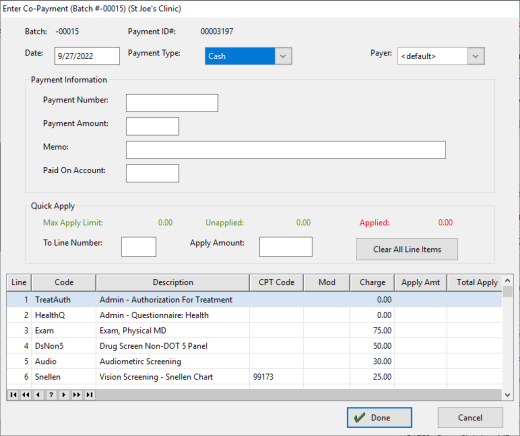Click the question mark navigator button
The height and width of the screenshot is (436, 520).
pyautogui.click(x=51, y=395)
